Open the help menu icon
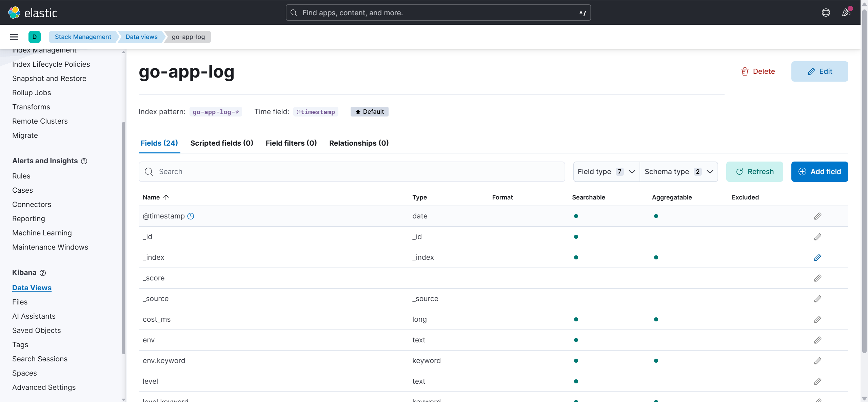Image resolution: width=868 pixels, height=402 pixels. [826, 13]
